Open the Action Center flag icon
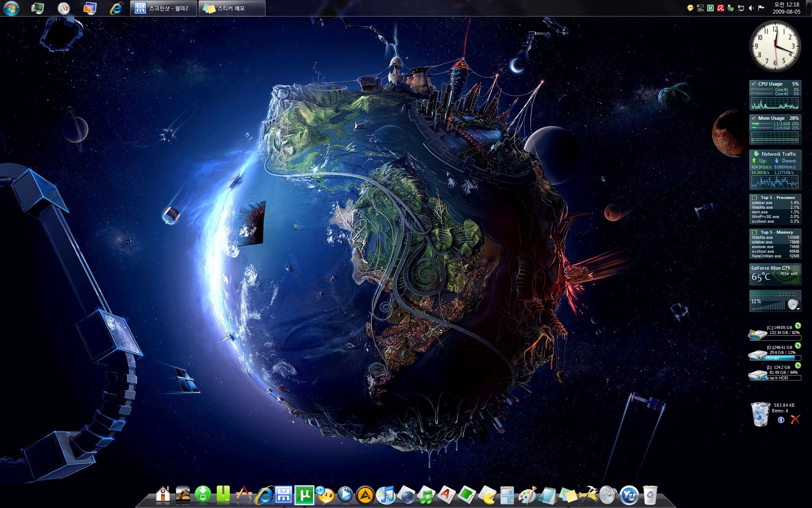812x508 pixels. (x=761, y=8)
